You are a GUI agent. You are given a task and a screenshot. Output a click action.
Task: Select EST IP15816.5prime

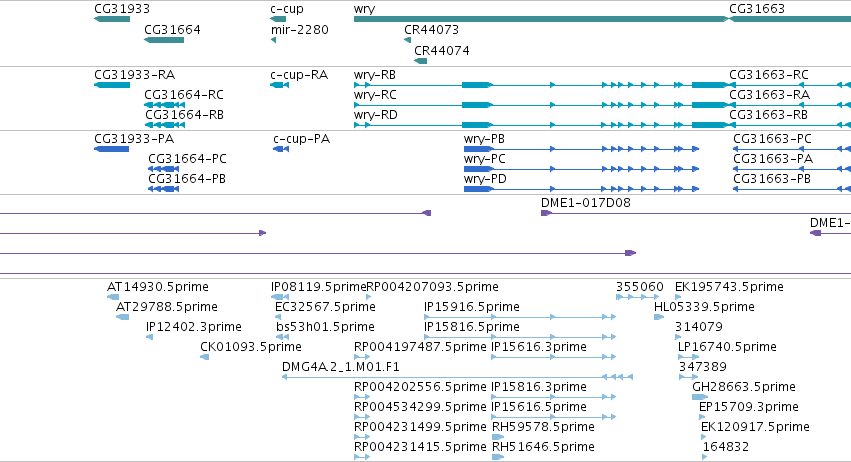[472, 327]
